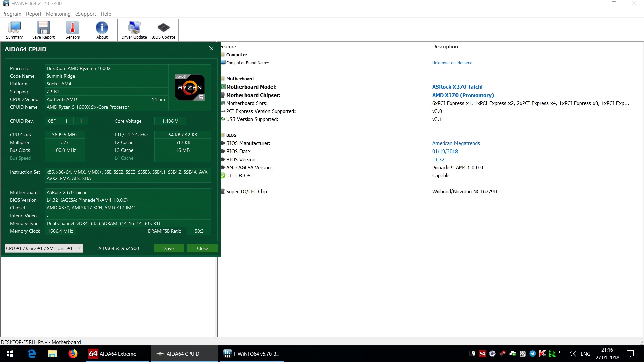The image size is (644, 362).
Task: Launch Driver Update from toolbar
Action: [134, 30]
